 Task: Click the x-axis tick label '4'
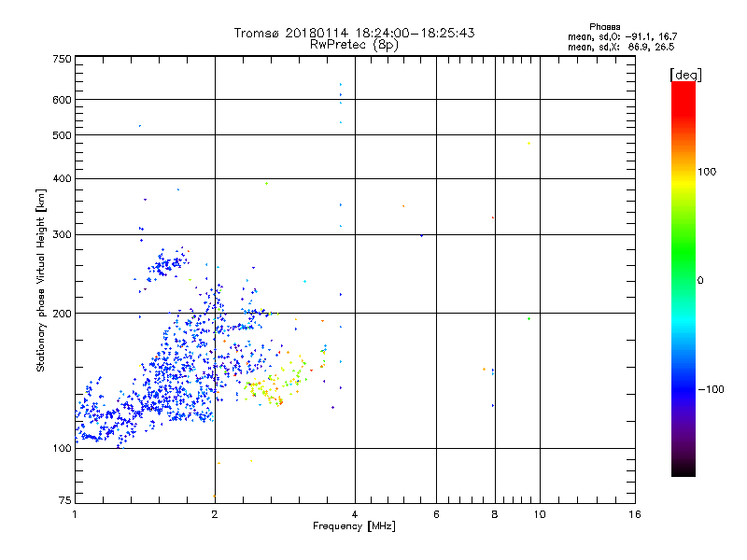[x=355, y=514]
